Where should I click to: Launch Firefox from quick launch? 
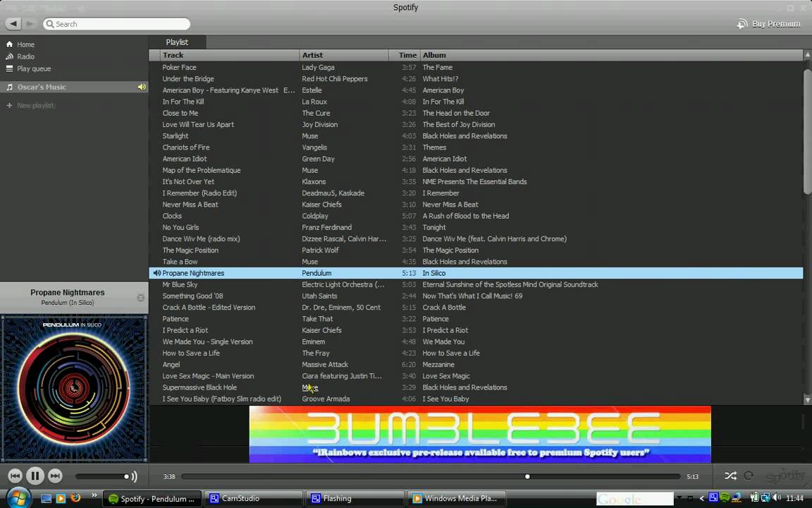(75, 498)
